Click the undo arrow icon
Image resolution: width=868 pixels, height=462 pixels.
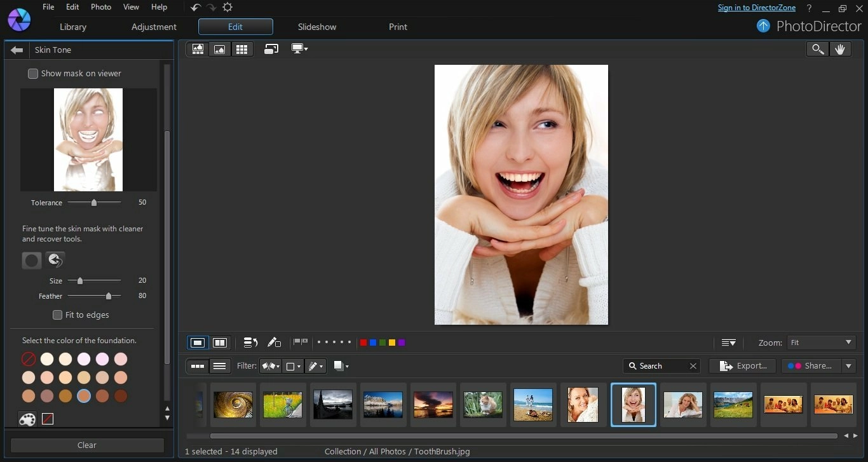[196, 8]
